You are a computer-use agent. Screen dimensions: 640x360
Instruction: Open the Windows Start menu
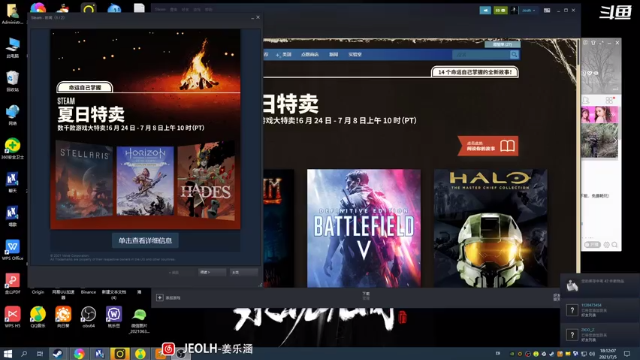(x=7, y=353)
